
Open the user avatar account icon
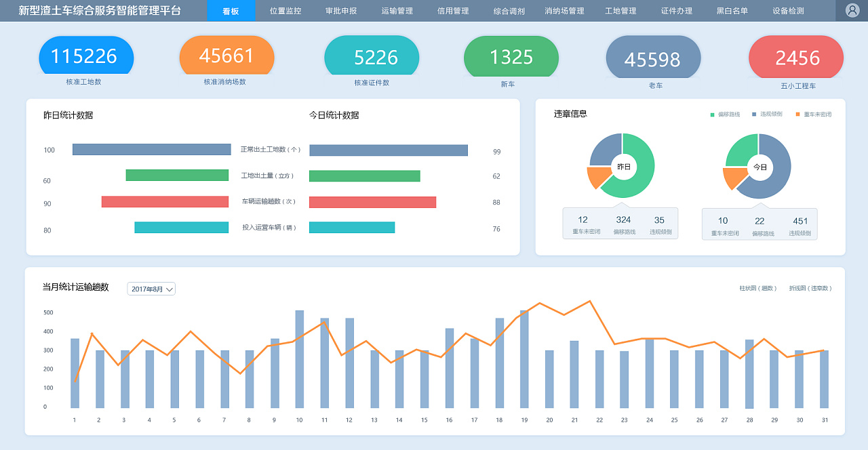[x=852, y=11]
